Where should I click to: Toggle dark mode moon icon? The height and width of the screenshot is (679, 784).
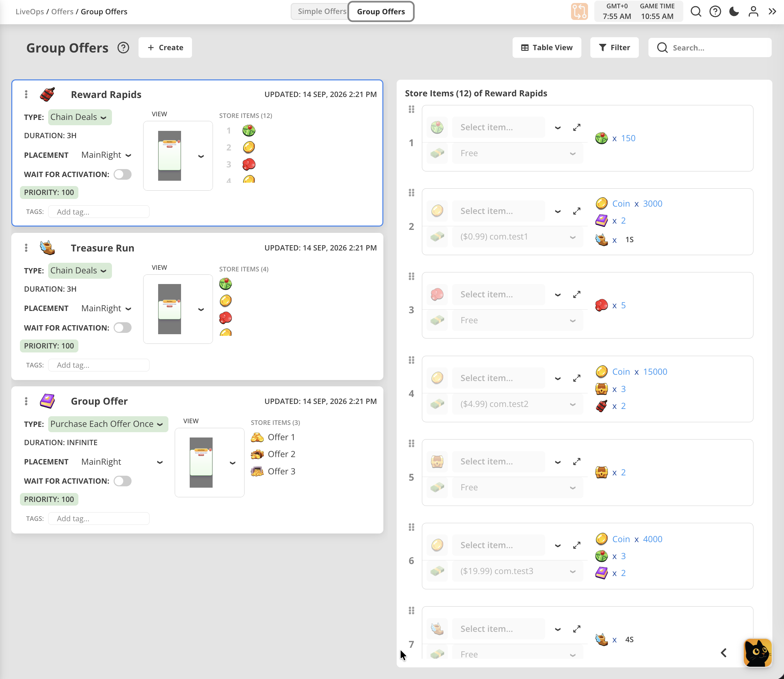click(734, 11)
